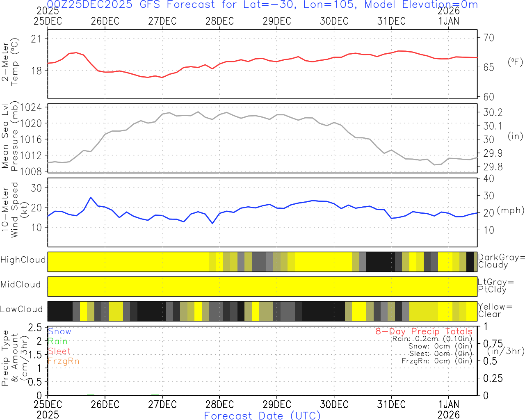Image resolution: width=525 pixels, height=420 pixels.
Task: Select the 28DEC label on top axis
Action: pos(219,21)
